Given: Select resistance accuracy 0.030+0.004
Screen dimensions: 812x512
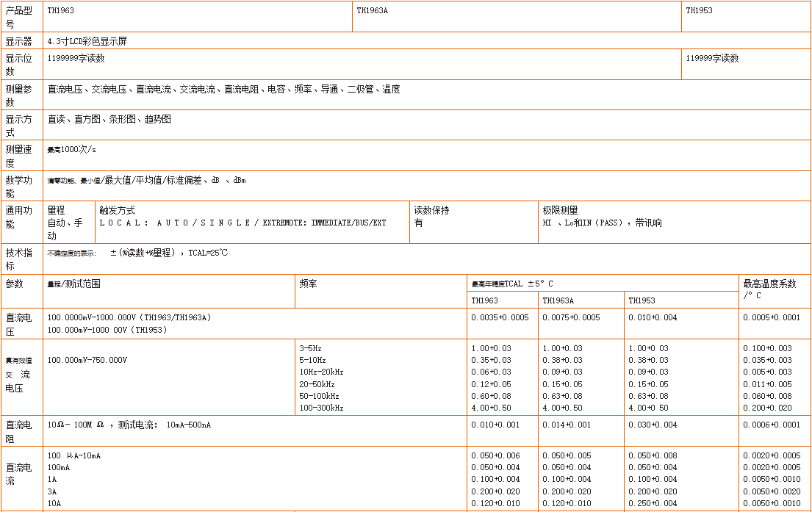Looking at the screenshot, I should [653, 425].
